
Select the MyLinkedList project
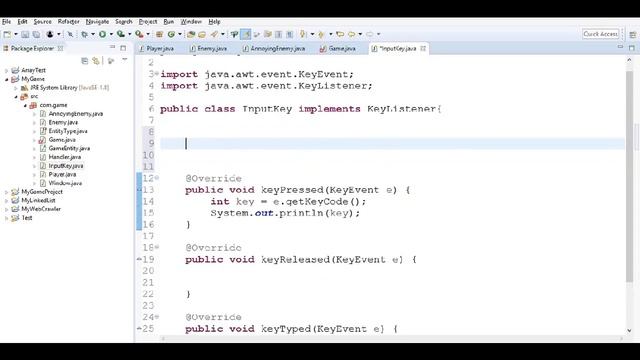[38, 200]
